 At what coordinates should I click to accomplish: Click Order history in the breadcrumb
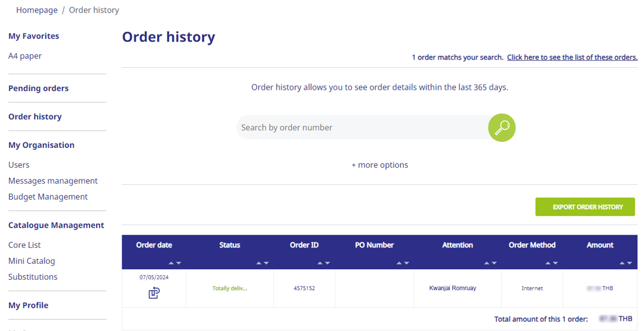[94, 10]
